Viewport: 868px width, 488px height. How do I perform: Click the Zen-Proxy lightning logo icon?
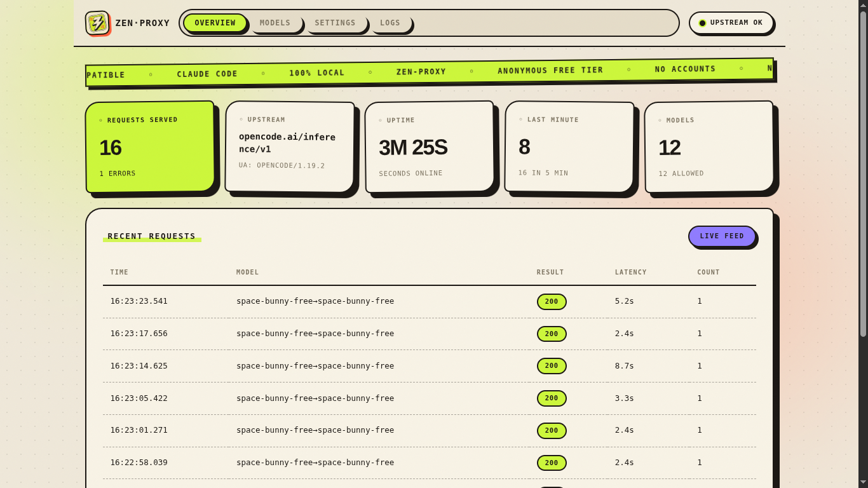pyautogui.click(x=97, y=23)
